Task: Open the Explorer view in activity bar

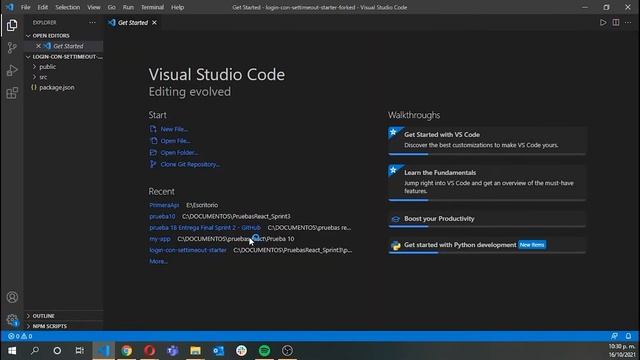Action: click(x=12, y=25)
